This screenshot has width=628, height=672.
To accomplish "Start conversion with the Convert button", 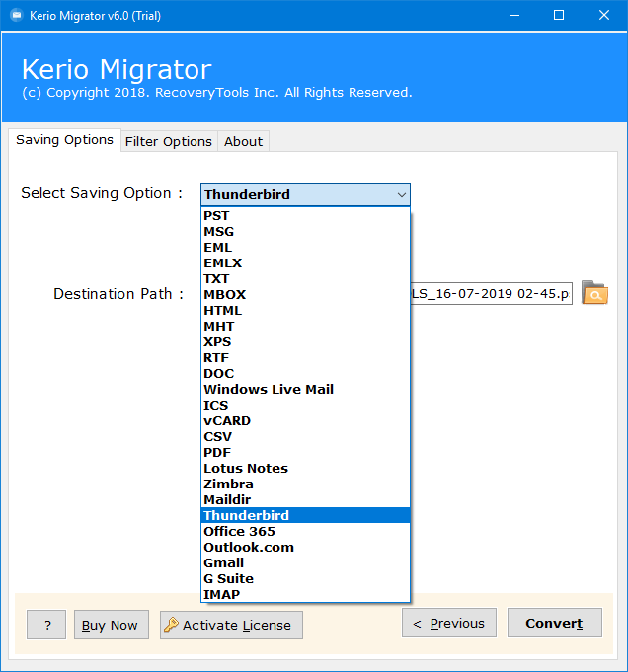I will pyautogui.click(x=555, y=623).
